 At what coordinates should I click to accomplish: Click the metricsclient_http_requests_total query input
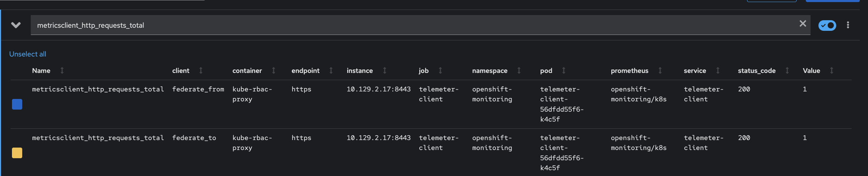(410, 25)
